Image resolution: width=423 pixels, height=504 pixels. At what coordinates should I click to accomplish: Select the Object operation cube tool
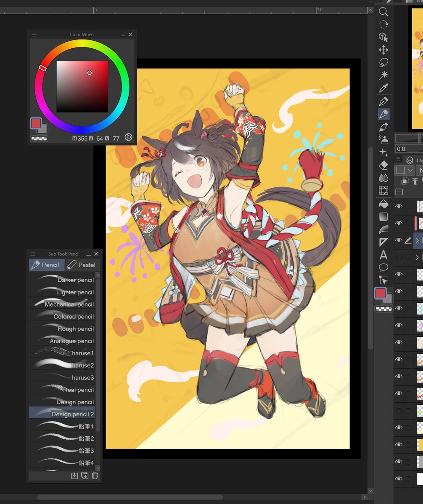383,37
